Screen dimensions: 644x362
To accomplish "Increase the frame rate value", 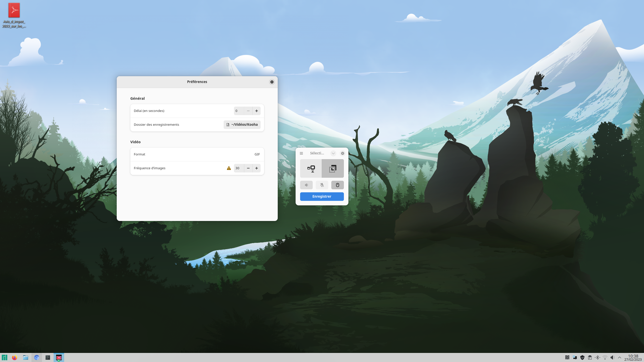I will pos(256,168).
